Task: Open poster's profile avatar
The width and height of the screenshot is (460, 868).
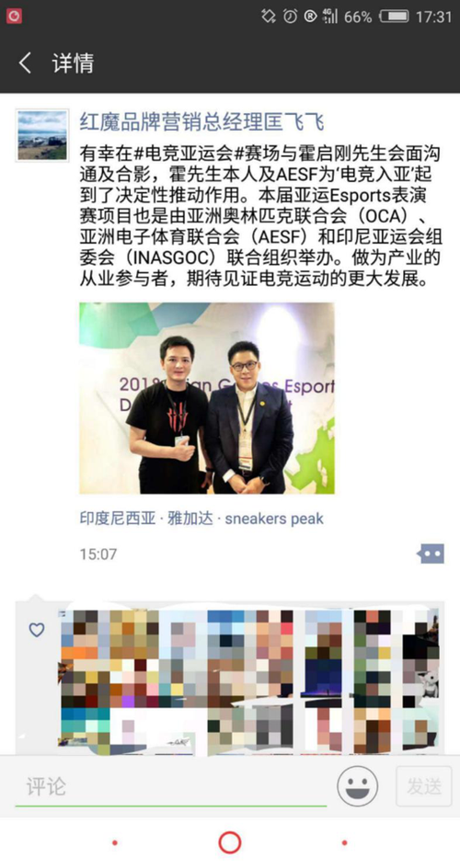Action: coord(42,136)
